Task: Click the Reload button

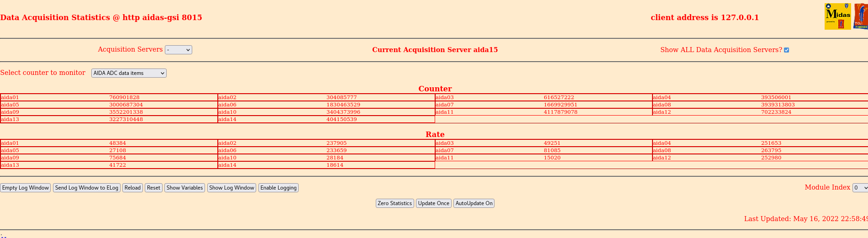Action: 132,188
